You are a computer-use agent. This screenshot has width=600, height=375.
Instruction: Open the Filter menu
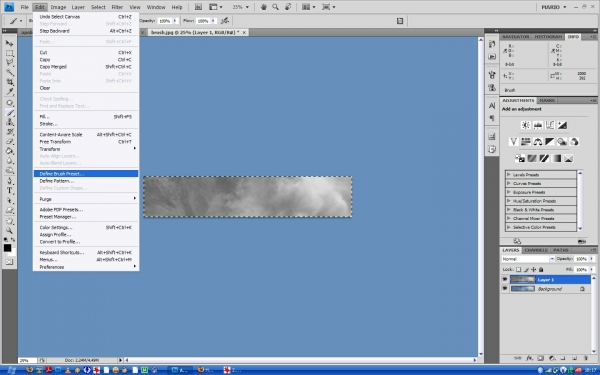(x=117, y=7)
